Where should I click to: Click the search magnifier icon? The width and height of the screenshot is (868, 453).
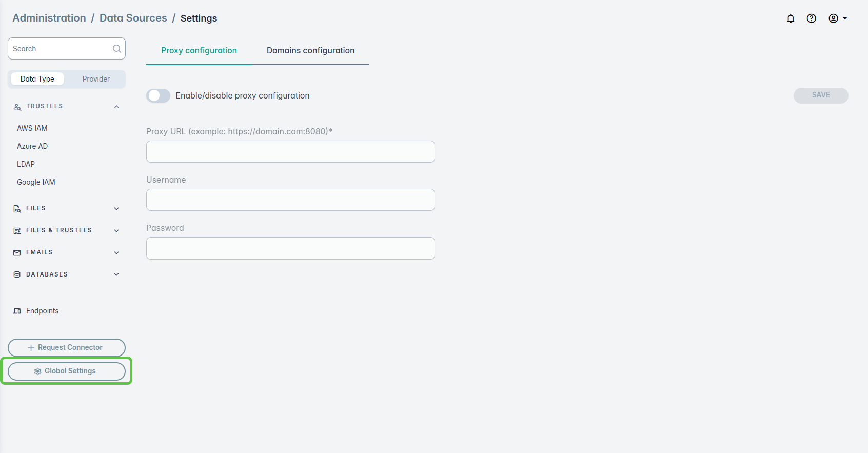point(117,49)
